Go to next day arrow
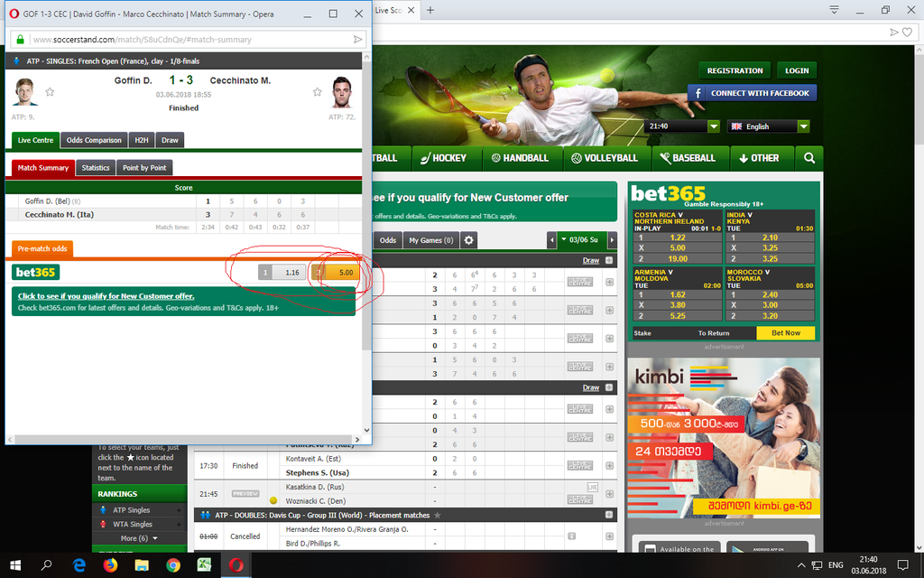 coord(613,240)
